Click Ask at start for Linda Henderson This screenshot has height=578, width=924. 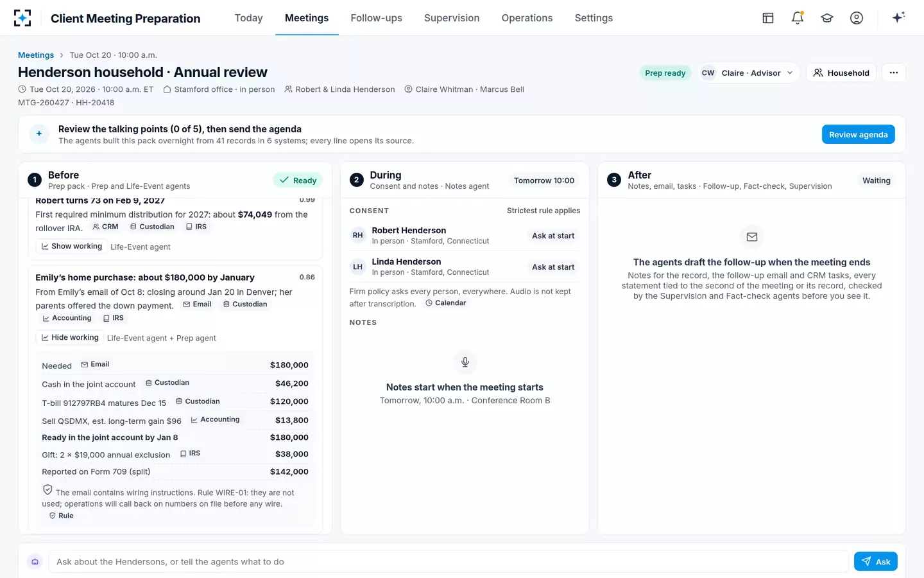tap(553, 267)
